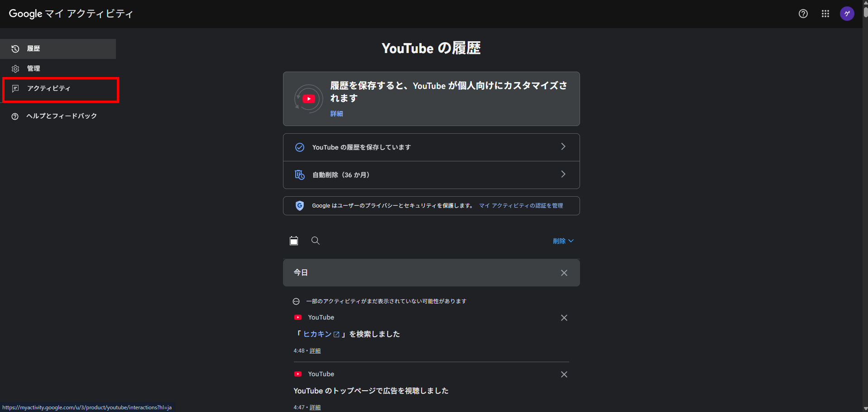Open the help question mark icon in header
Image resolution: width=868 pixels, height=412 pixels.
pyautogui.click(x=803, y=14)
